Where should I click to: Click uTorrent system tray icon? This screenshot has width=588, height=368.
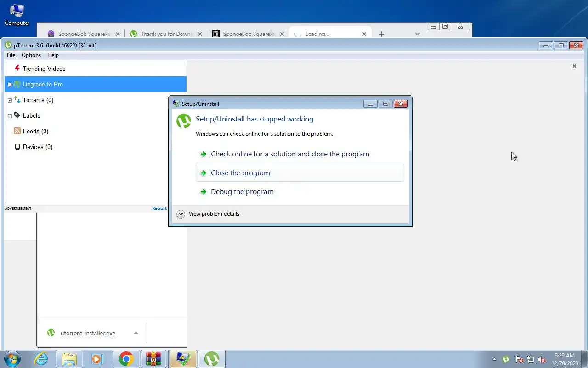pos(506,359)
